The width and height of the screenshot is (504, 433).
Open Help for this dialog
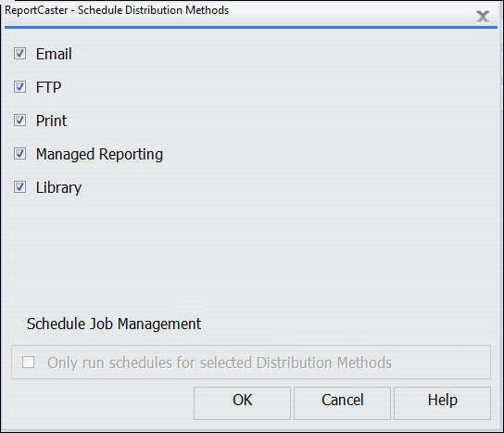pyautogui.click(x=442, y=402)
